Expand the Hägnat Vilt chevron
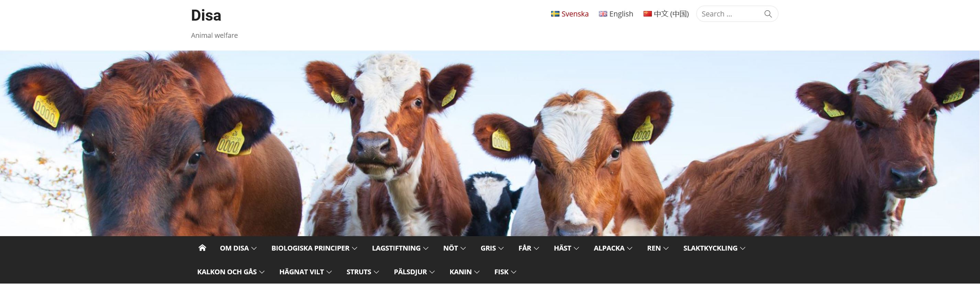980x287 pixels. pyautogui.click(x=329, y=272)
